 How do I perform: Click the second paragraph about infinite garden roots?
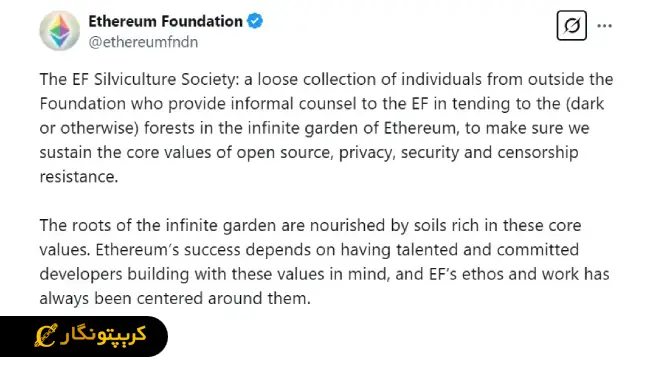pyautogui.click(x=325, y=262)
